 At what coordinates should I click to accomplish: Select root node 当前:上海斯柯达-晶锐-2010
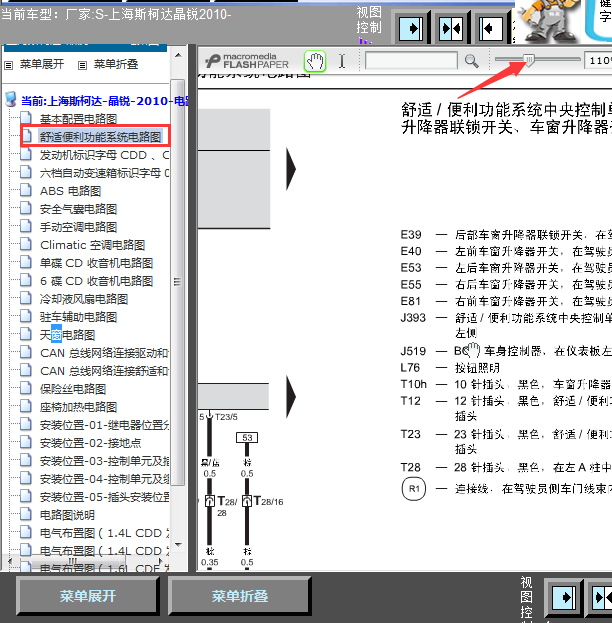coord(104,101)
